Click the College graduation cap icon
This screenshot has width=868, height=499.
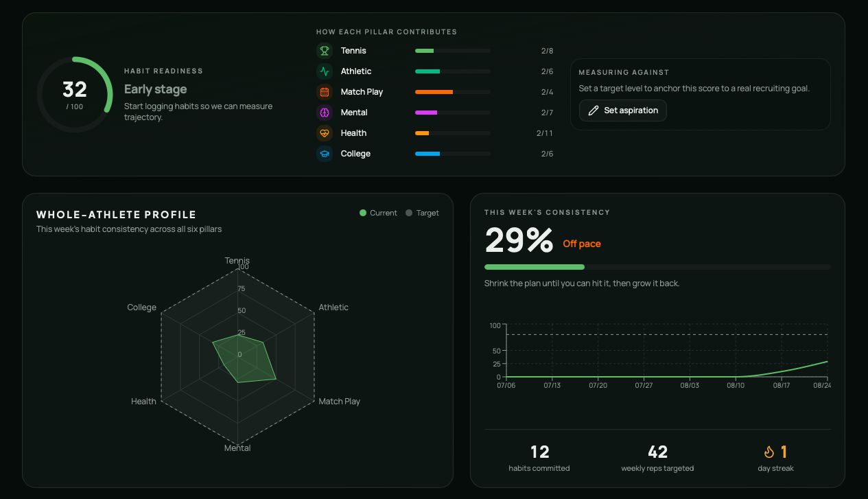pyautogui.click(x=325, y=154)
